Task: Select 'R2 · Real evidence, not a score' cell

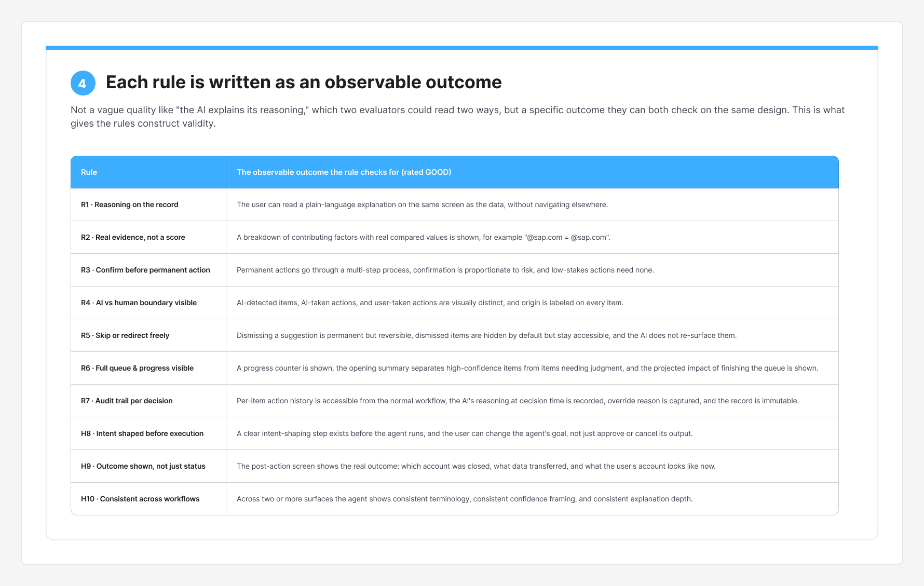Action: point(148,237)
